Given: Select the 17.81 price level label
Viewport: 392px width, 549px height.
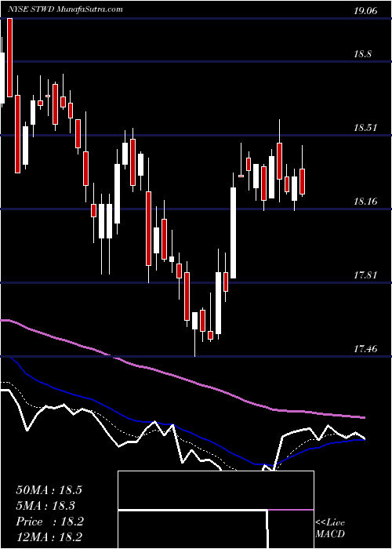Looking at the screenshot, I should tap(365, 274).
